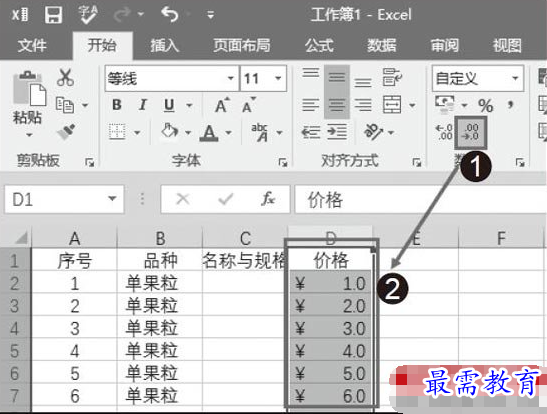The width and height of the screenshot is (547, 414).
Task: Open the 等线 font name dropdown
Action: coord(231,78)
